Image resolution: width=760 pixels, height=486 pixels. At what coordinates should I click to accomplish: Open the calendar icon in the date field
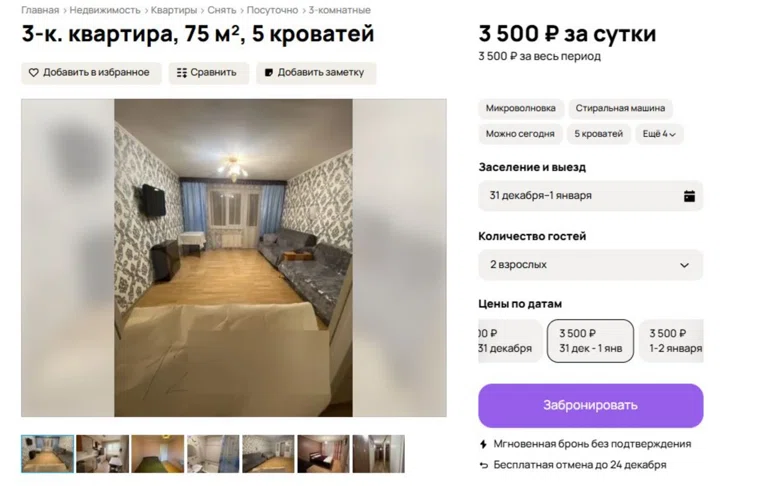pyautogui.click(x=689, y=196)
